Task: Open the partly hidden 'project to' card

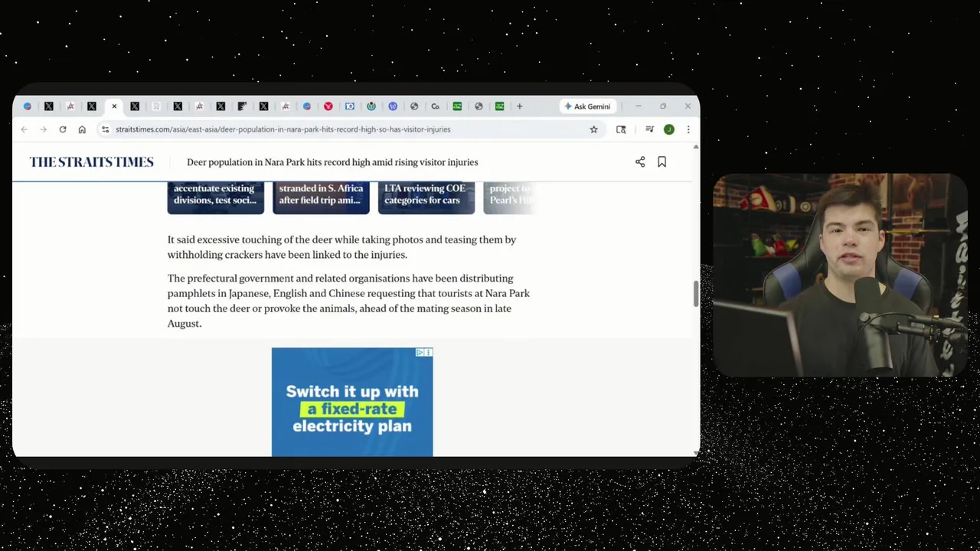Action: (x=510, y=197)
